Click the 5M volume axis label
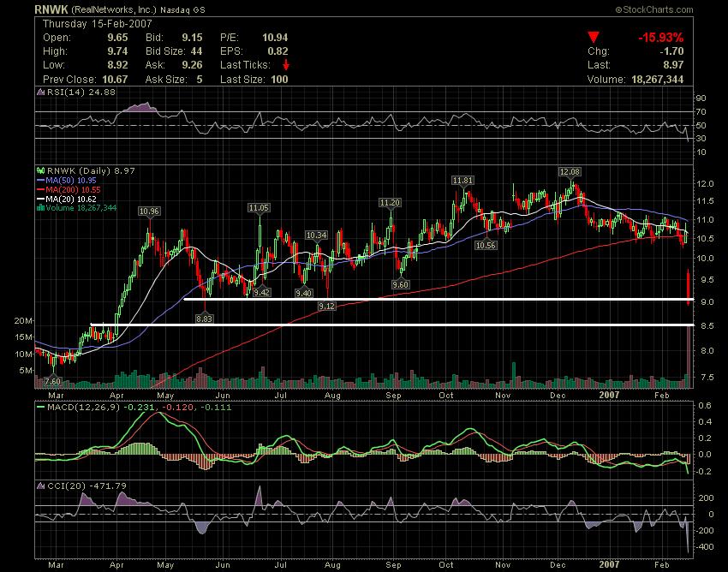This screenshot has width=728, height=572. pyautogui.click(x=26, y=371)
